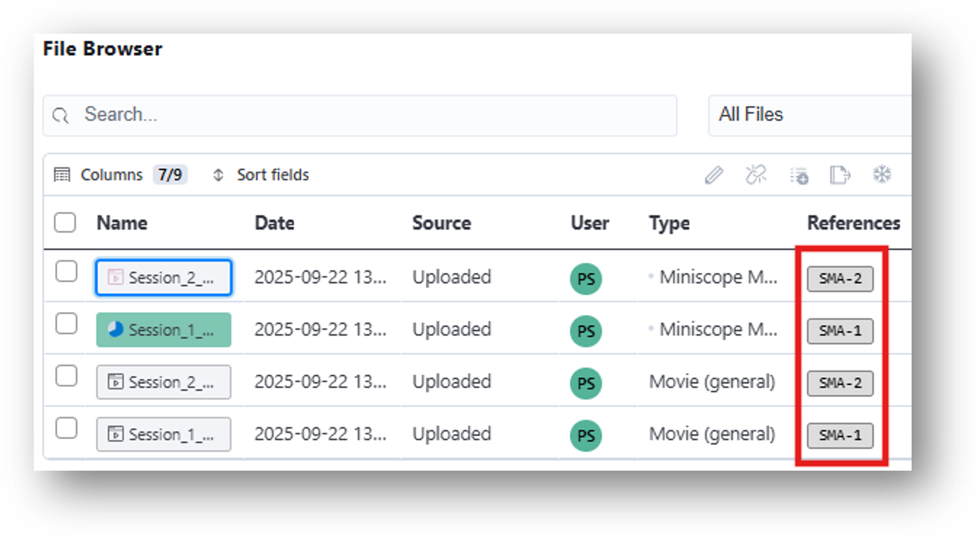Screen dimensions: 980x539
Task: Click the export file arrow icon
Action: coord(840,175)
